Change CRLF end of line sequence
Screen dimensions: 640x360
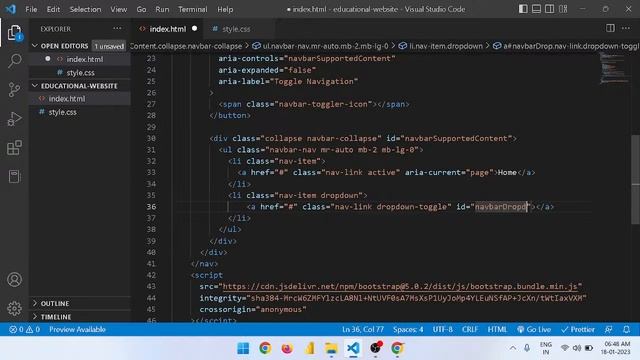(470, 329)
